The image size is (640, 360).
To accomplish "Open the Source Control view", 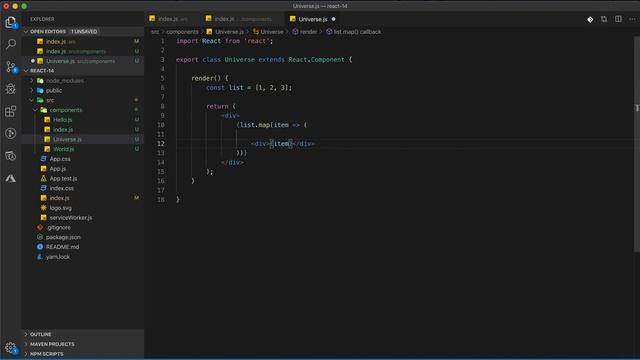I will [x=11, y=67].
